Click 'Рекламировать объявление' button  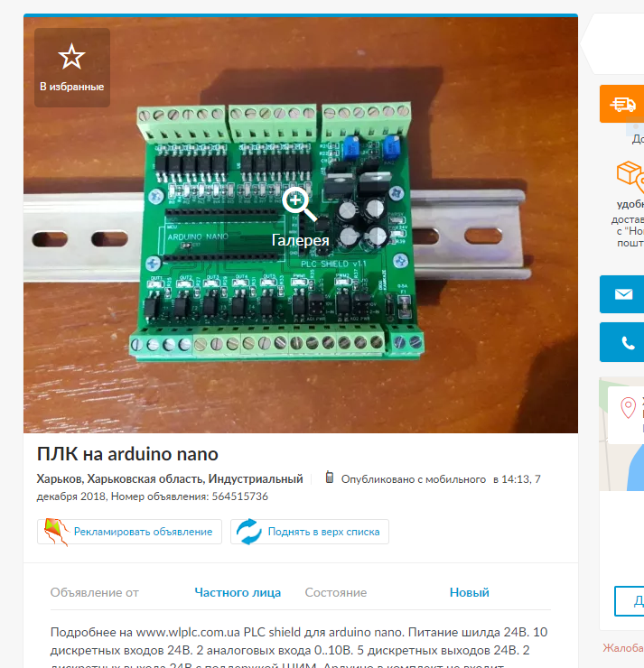click(x=129, y=532)
